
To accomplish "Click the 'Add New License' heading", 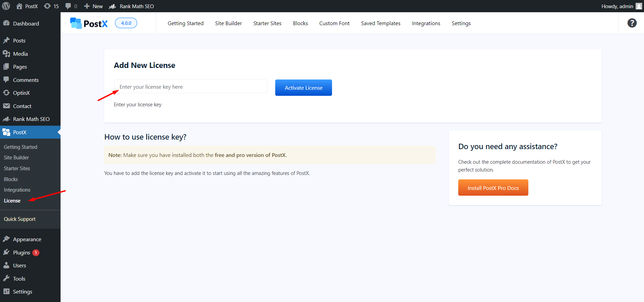I will tap(145, 65).
